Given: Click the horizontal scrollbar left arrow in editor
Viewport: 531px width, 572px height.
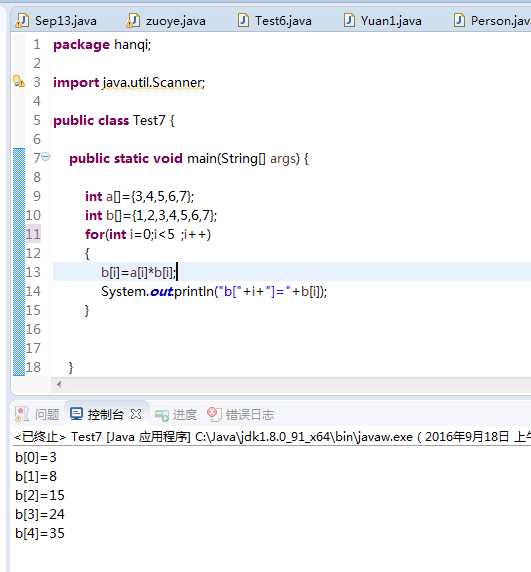Looking at the screenshot, I should [x=59, y=384].
